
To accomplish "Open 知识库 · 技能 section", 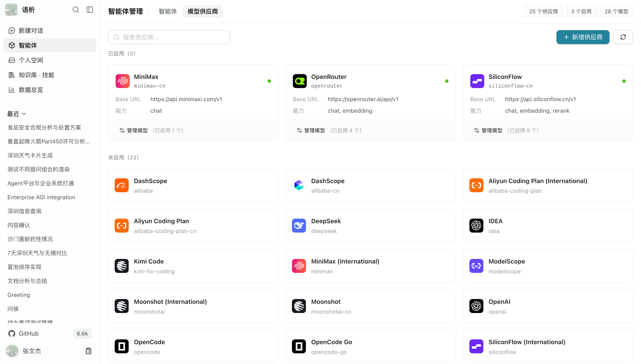I will (x=50, y=75).
